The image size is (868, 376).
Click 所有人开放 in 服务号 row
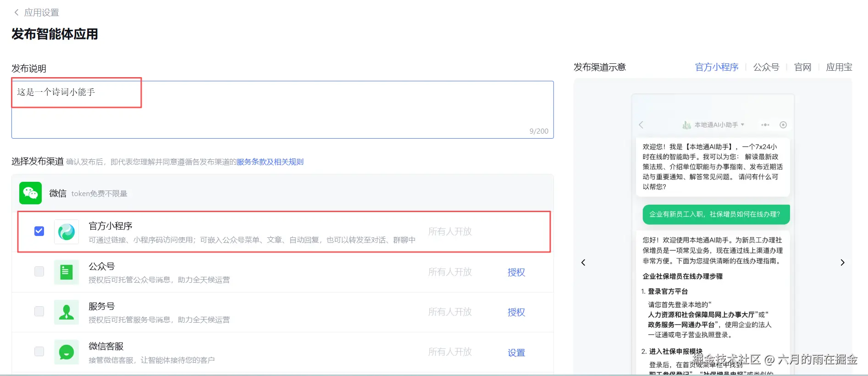coord(450,312)
